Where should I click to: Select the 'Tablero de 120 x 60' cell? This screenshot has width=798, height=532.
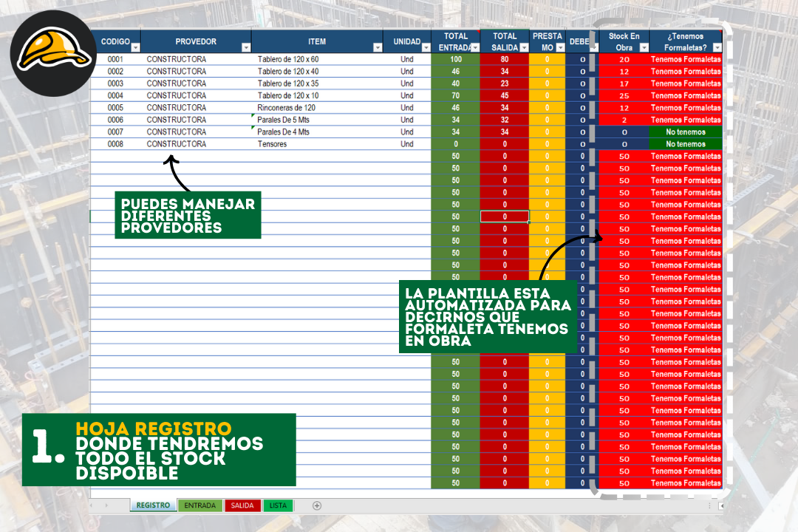[317, 59]
